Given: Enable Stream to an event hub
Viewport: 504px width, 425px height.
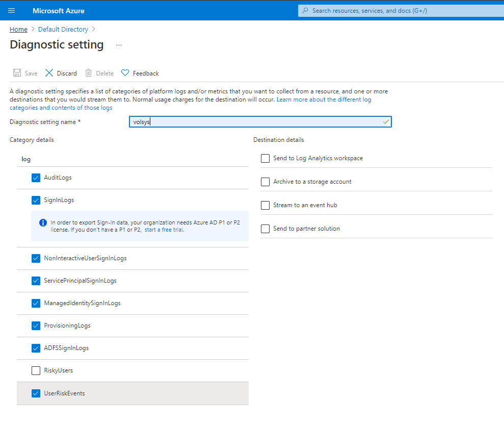Looking at the screenshot, I should coord(265,205).
